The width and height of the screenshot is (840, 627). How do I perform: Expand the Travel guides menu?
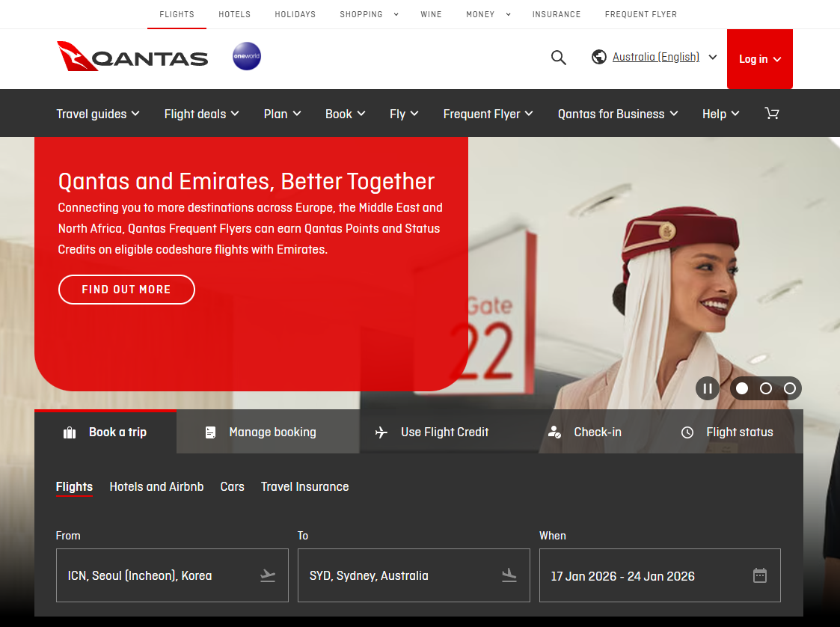(x=98, y=114)
